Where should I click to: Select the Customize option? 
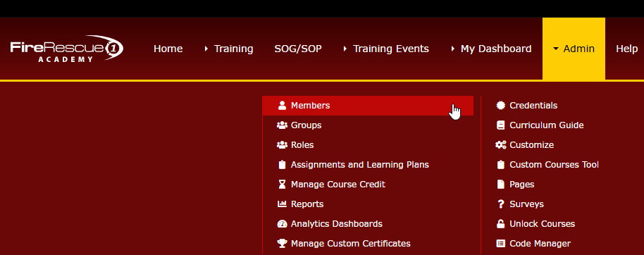click(x=531, y=145)
